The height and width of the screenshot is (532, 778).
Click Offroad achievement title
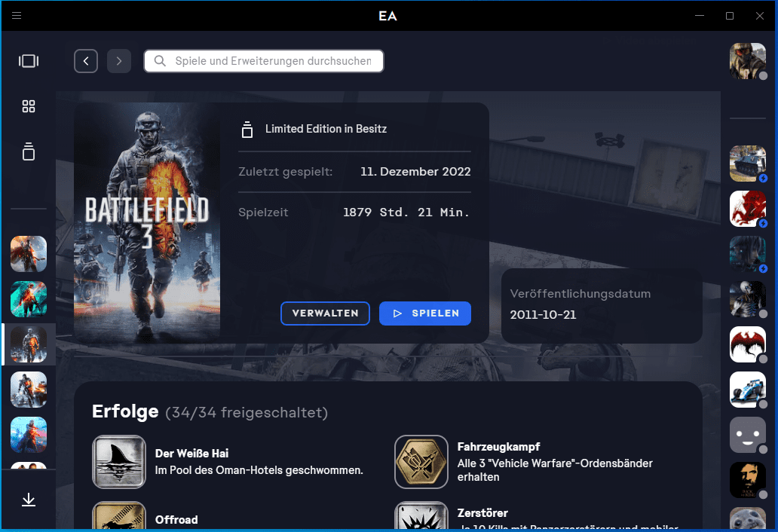(x=176, y=520)
